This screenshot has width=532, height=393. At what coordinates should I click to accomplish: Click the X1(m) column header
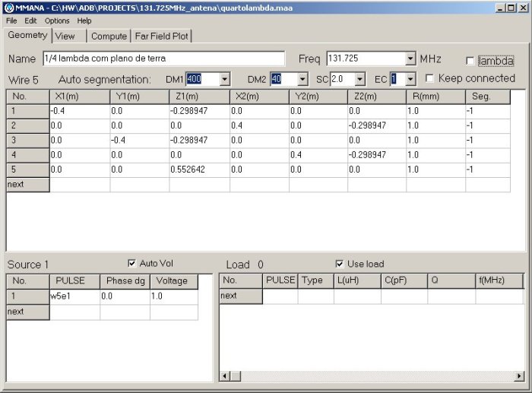pos(80,97)
